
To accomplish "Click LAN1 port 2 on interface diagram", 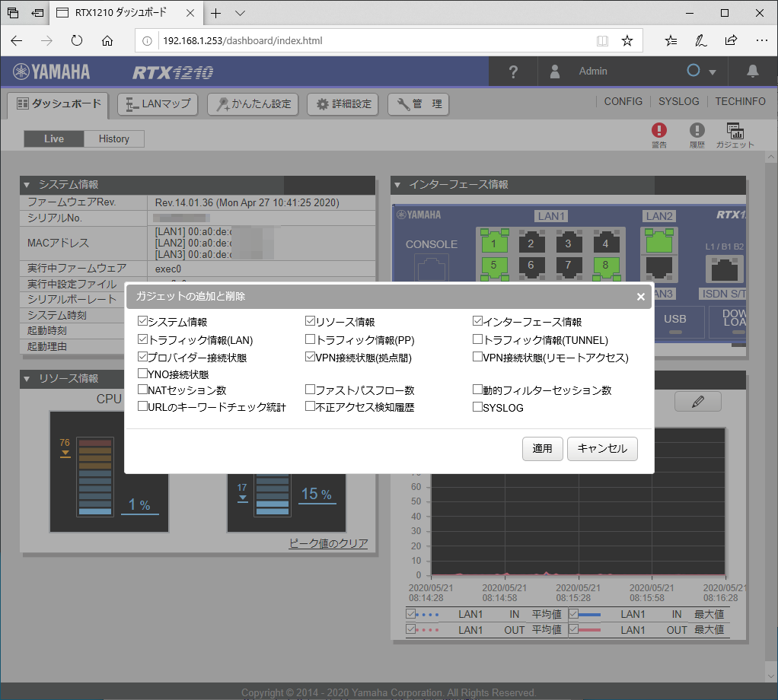I will tap(531, 243).
